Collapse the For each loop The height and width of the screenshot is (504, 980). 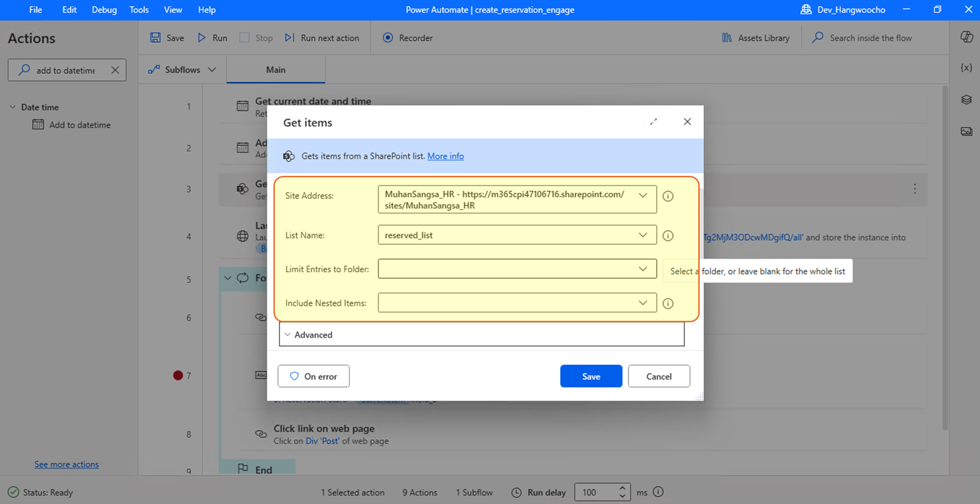(x=227, y=278)
